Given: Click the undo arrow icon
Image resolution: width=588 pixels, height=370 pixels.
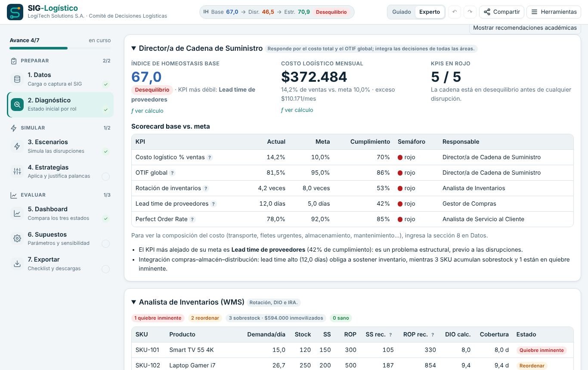Looking at the screenshot, I should [x=455, y=12].
